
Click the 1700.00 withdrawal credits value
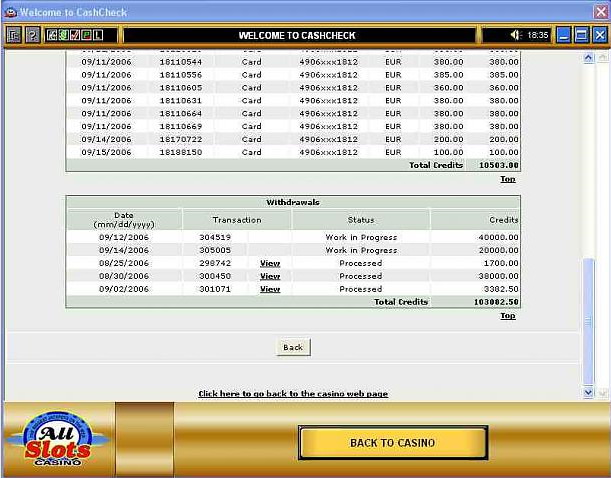[501, 263]
